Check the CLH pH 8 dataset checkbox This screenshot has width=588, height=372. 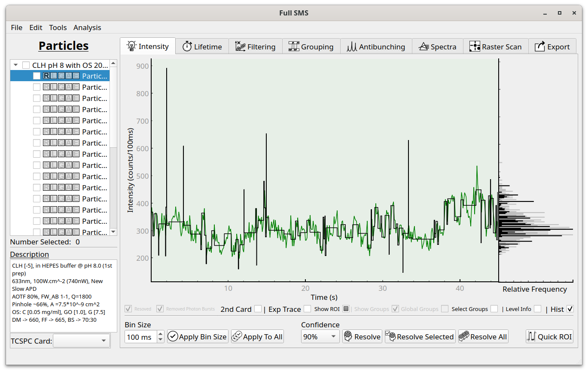(26, 65)
